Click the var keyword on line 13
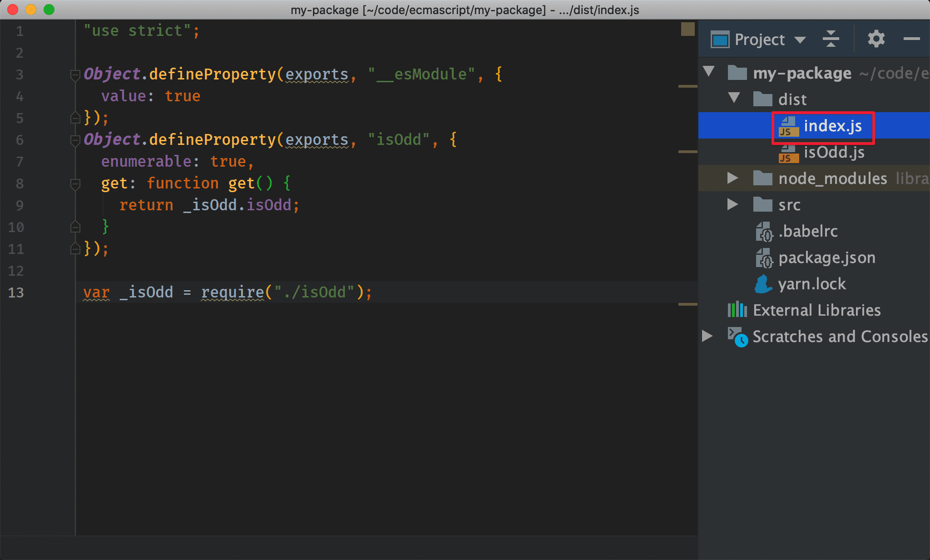Image resolution: width=930 pixels, height=560 pixels. (x=96, y=292)
